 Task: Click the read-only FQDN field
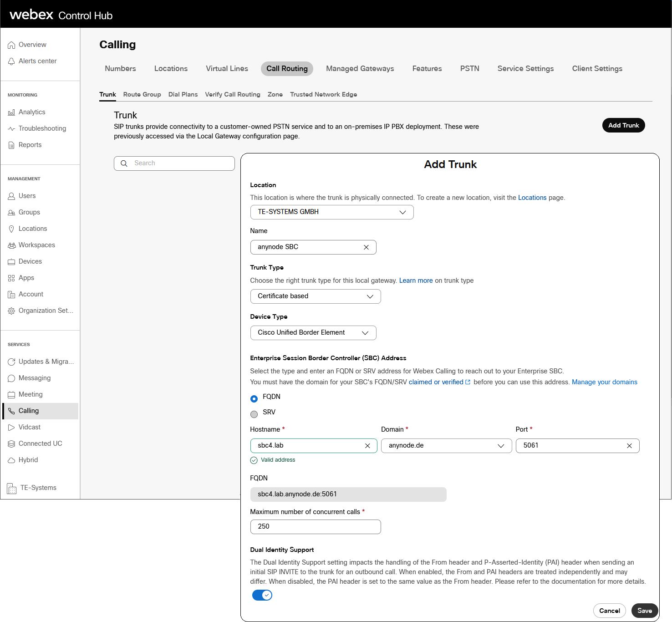[348, 495]
